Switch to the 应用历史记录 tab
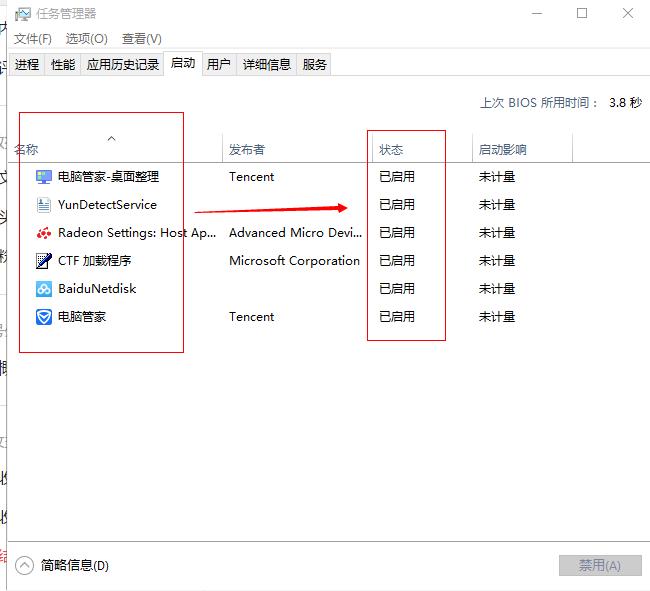650x591 pixels. point(123,65)
